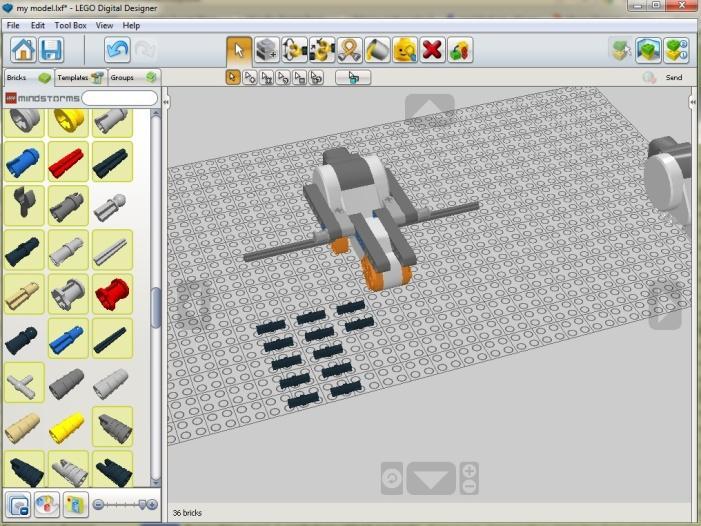The width and height of the screenshot is (701, 526).
Task: Open the Help menu
Action: pos(131,25)
